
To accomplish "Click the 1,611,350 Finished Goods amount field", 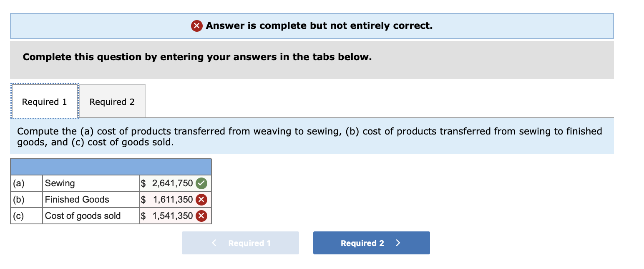I will pyautogui.click(x=171, y=199).
